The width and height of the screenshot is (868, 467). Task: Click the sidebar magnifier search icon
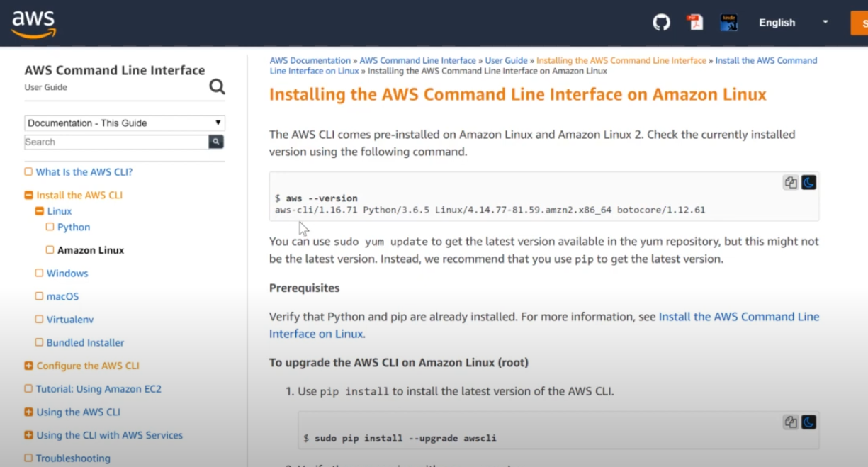217,86
